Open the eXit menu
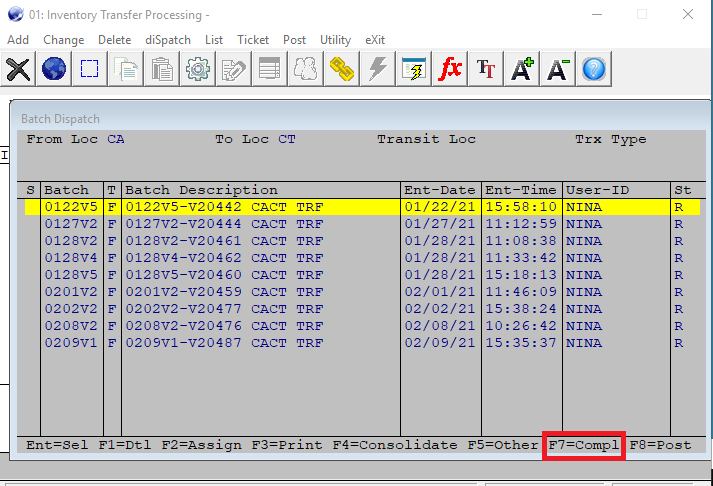Screen dimensions: 713x486 (375, 40)
